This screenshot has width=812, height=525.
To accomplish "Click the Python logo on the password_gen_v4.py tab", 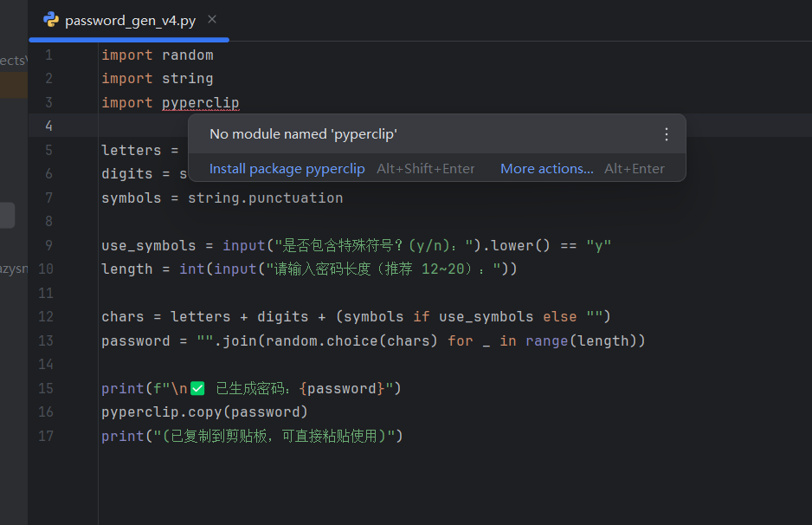I will [50, 20].
